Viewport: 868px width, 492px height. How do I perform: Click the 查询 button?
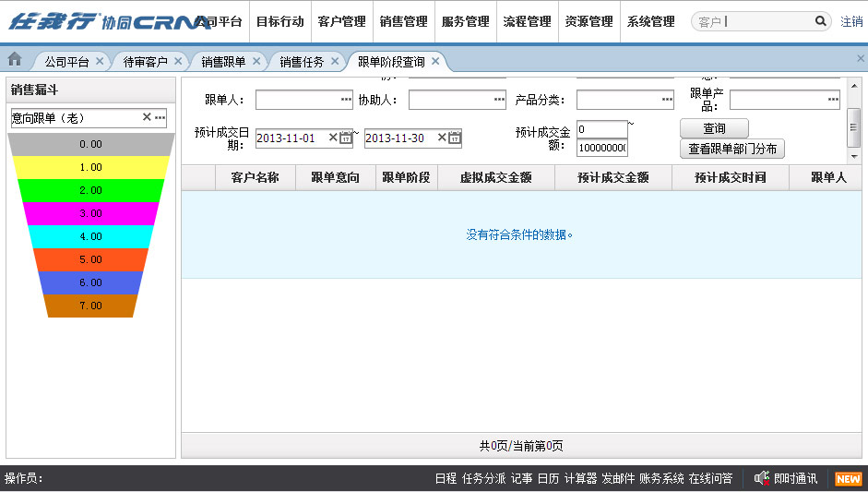[x=714, y=128]
